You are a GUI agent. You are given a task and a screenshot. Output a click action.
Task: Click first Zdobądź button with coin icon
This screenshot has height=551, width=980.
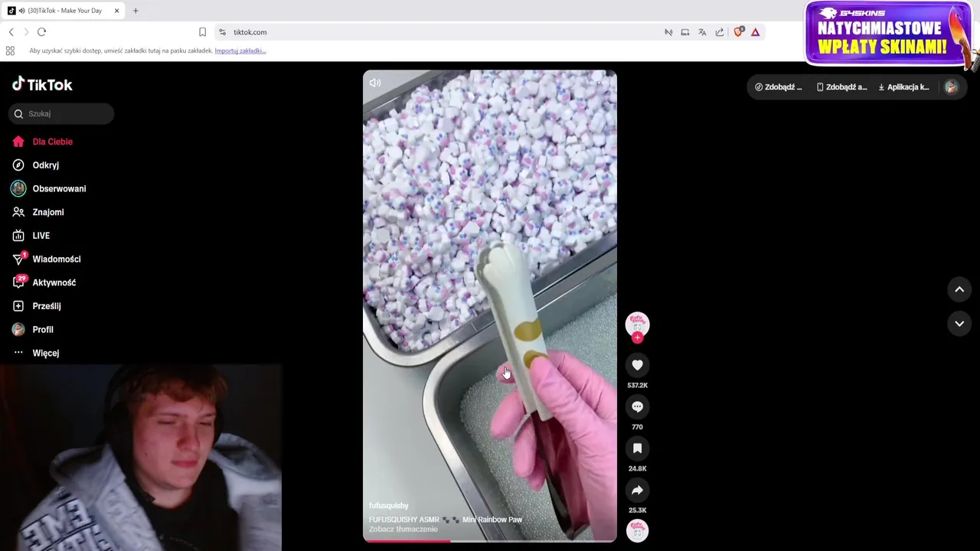coord(779,87)
